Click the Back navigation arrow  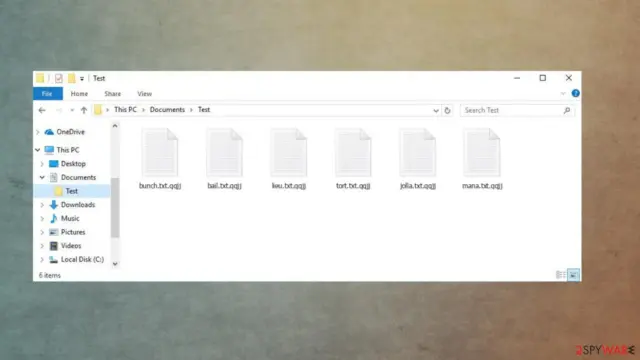42,110
